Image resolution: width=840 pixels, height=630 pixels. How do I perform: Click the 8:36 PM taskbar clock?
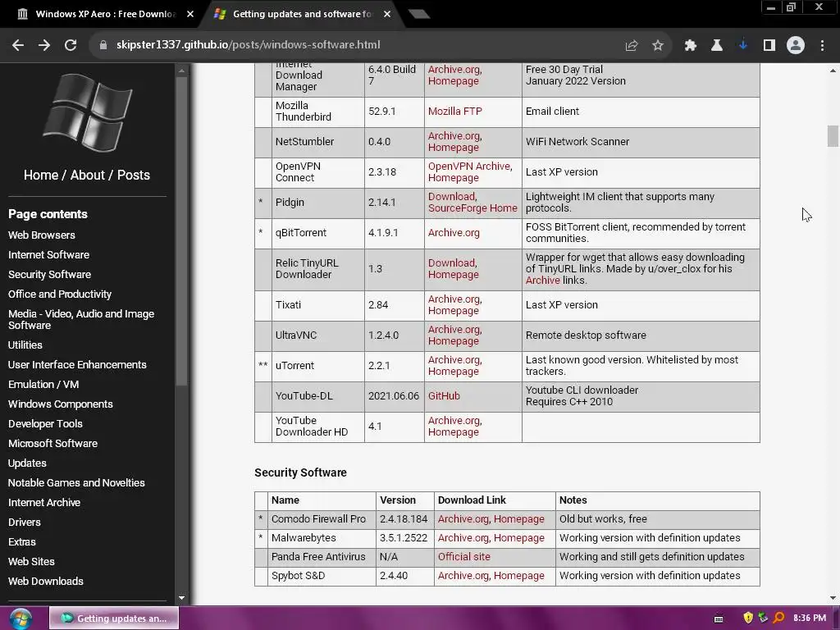pos(810,619)
